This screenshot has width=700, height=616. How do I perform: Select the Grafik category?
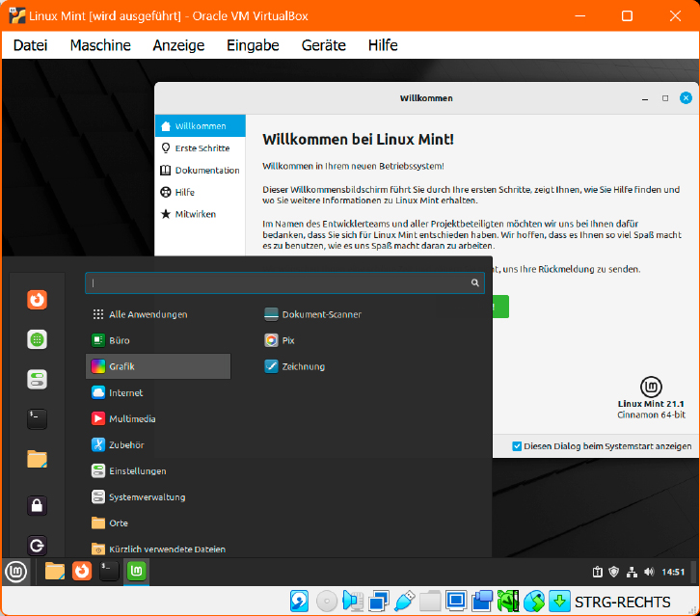(x=158, y=366)
